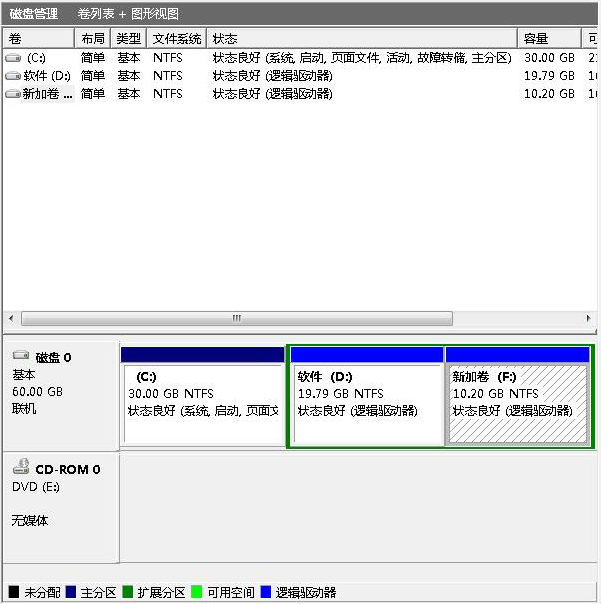This screenshot has height=604, width=601.
Task: Click the 软件 (D:) volume drive icon
Action: pos(13,76)
